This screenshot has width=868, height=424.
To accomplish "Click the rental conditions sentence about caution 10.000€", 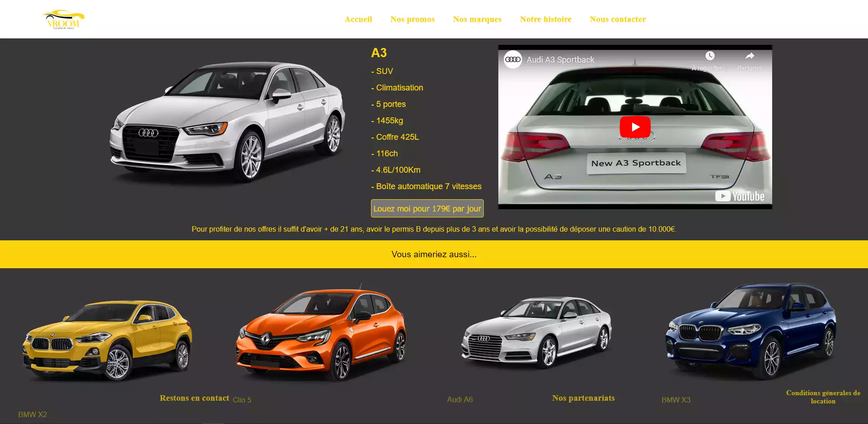I will (x=434, y=229).
